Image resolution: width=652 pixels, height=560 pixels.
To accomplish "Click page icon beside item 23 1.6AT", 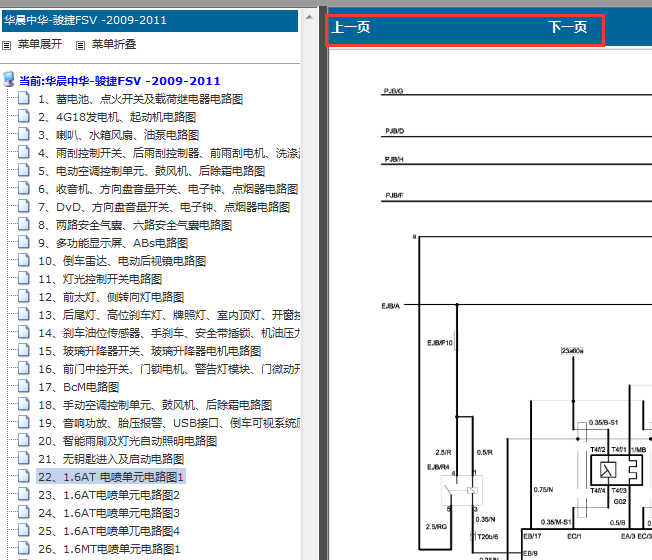I will click(x=24, y=494).
